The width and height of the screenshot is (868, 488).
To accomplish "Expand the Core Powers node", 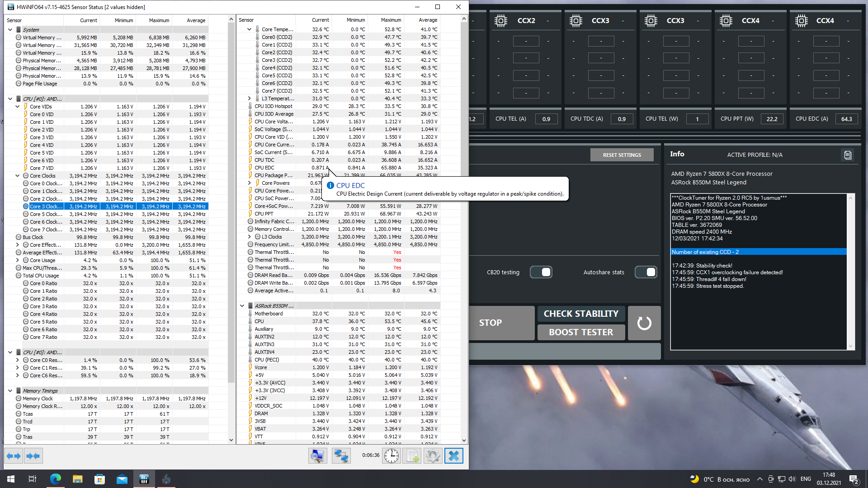I will pyautogui.click(x=249, y=183).
